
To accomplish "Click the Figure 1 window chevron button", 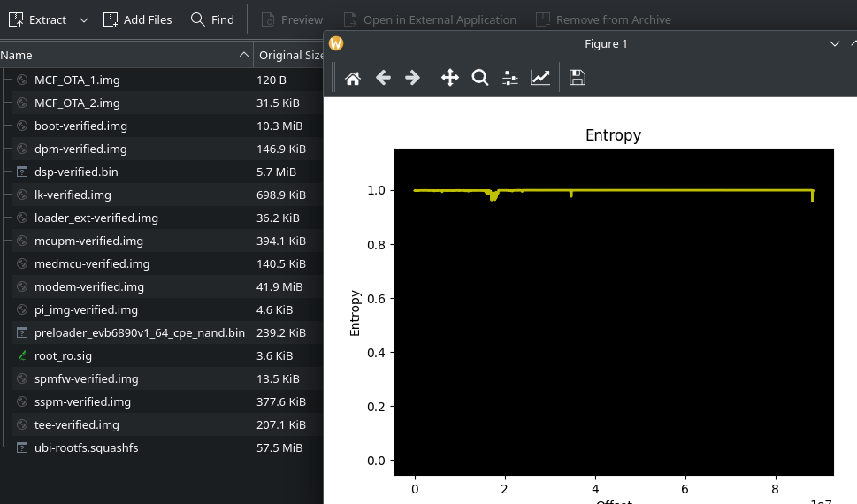I will [834, 43].
